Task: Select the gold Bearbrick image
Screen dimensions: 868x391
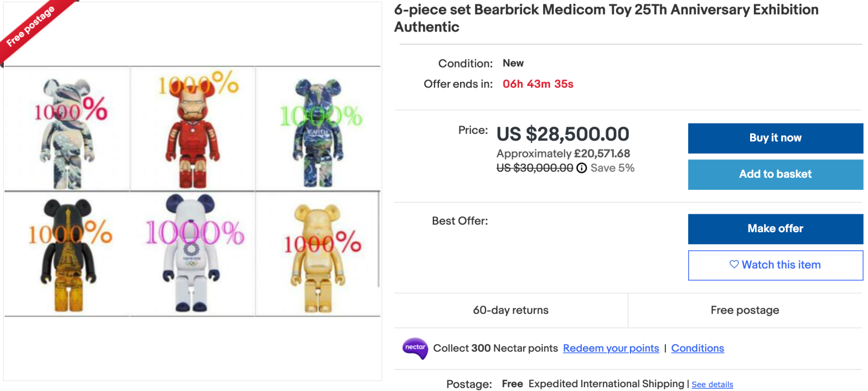Action: (318, 254)
